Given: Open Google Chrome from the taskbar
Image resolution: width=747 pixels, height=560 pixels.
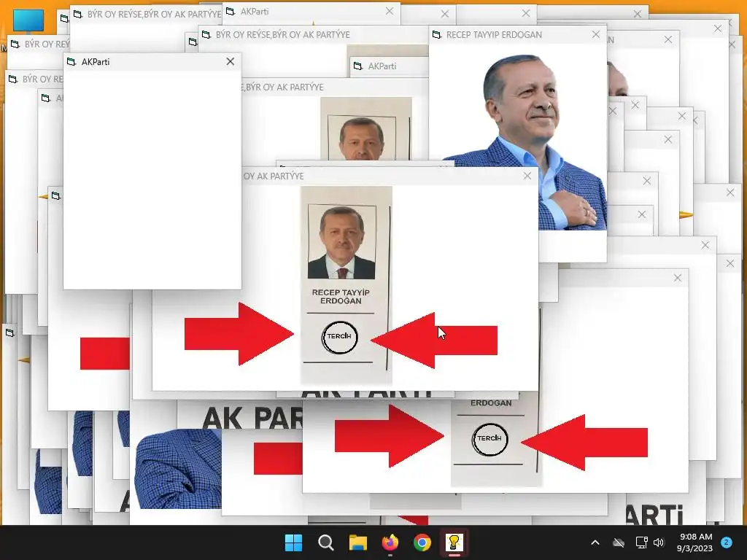Looking at the screenshot, I should (422, 542).
